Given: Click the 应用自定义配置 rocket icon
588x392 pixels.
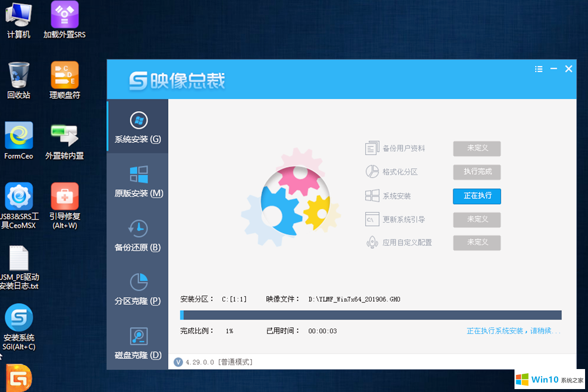Looking at the screenshot, I should point(372,242).
